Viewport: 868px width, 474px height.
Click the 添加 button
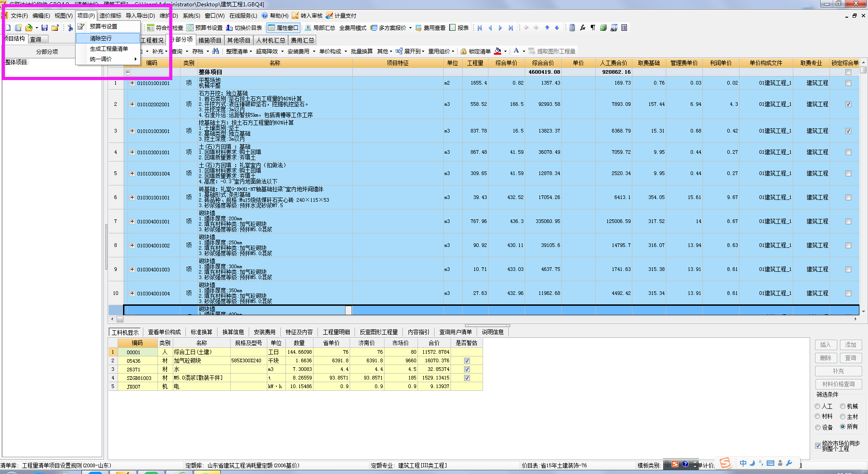[x=851, y=345]
